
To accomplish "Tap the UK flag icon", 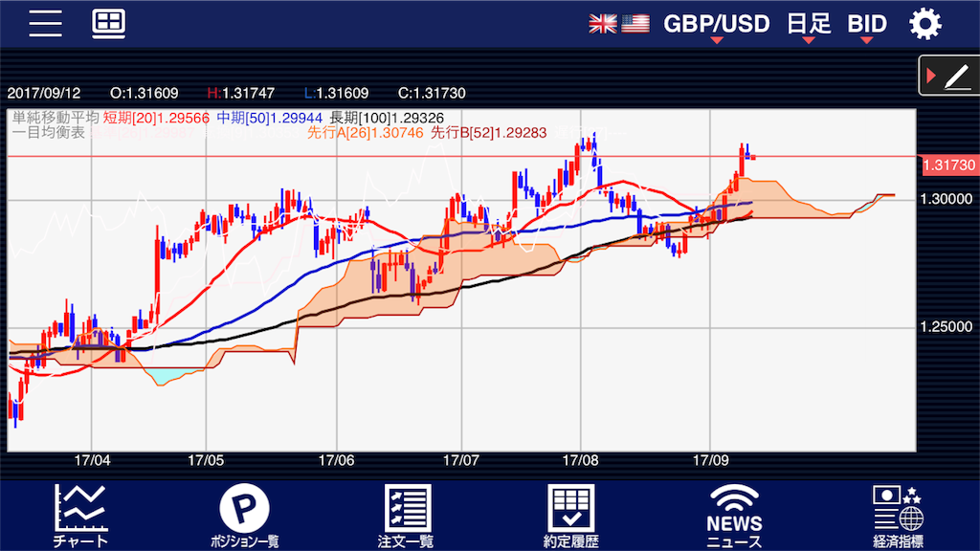I will point(603,24).
